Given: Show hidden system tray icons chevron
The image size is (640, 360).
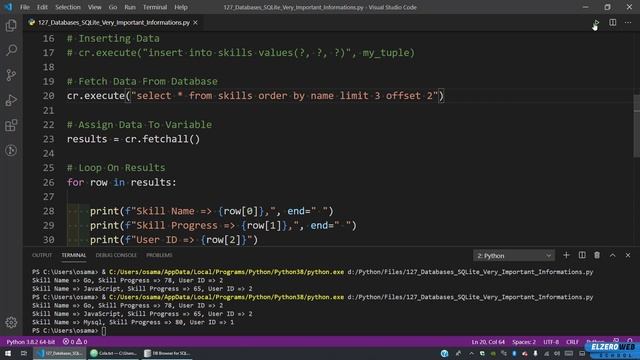Looking at the screenshot, I should (471, 353).
